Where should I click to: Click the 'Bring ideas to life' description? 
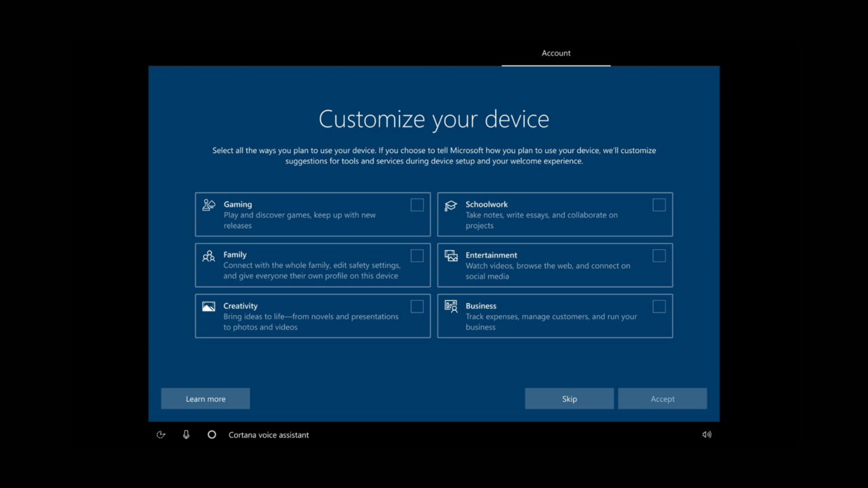(311, 322)
